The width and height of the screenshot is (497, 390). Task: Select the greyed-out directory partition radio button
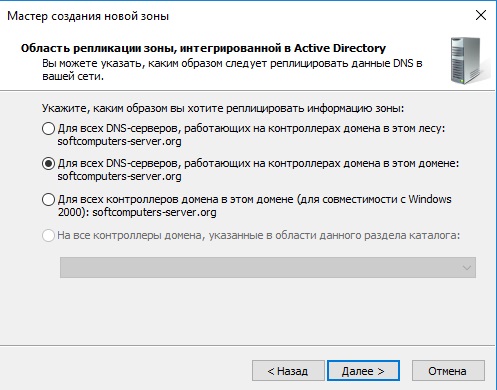pyautogui.click(x=48, y=235)
